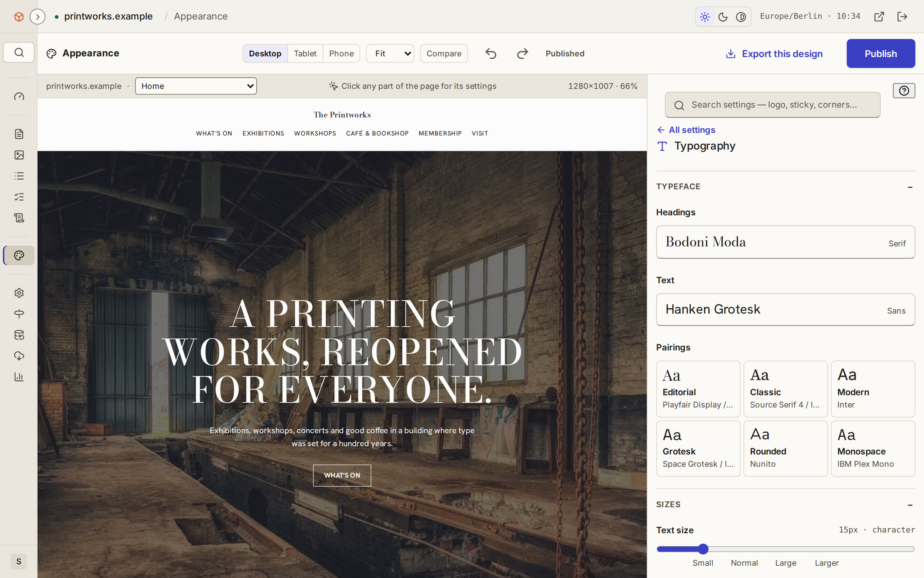Open the pages document icon in sidebar
The image size is (924, 578).
pos(19,134)
